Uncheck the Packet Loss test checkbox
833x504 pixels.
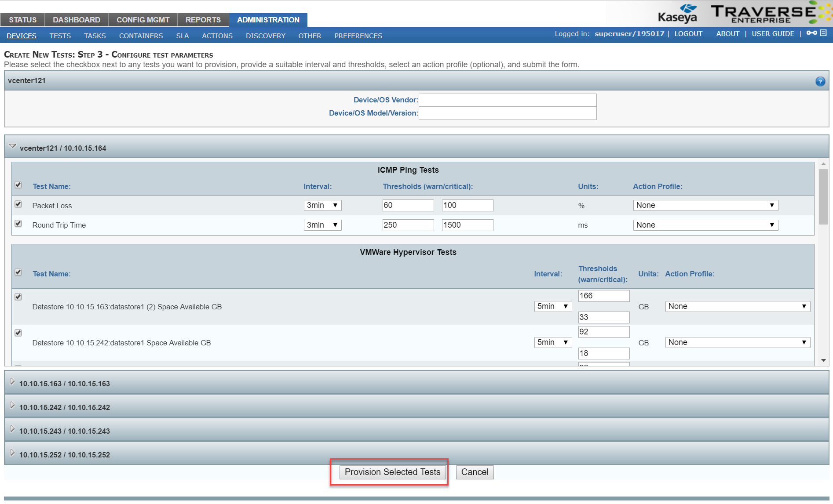click(18, 204)
